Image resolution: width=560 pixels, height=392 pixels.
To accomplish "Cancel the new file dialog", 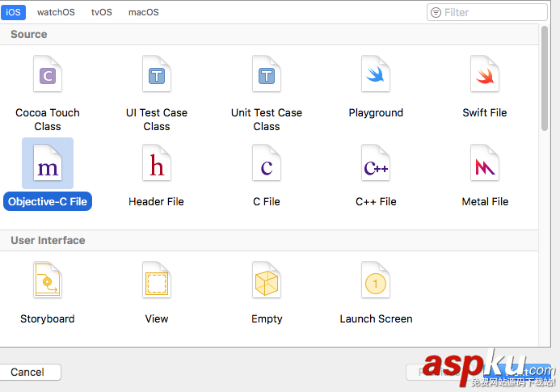I will 27,372.
